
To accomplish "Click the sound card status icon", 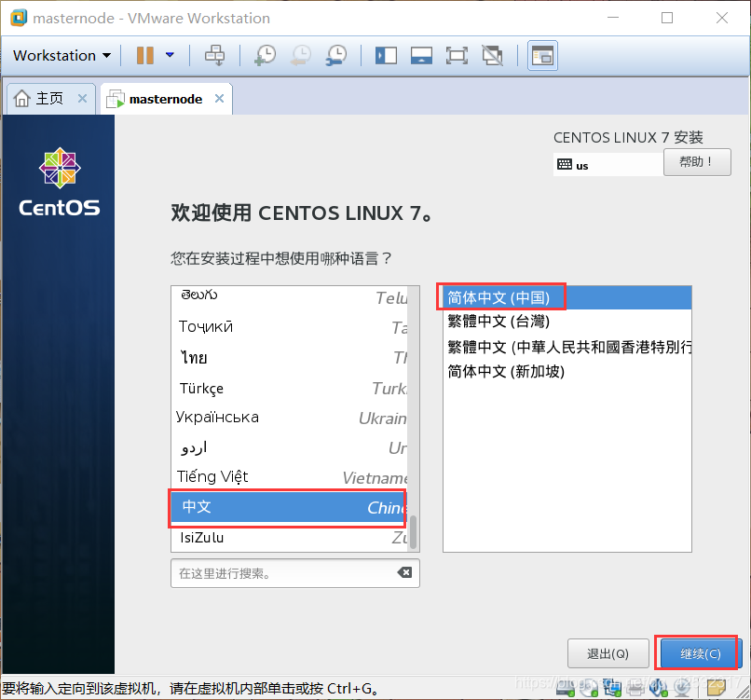I will (659, 688).
